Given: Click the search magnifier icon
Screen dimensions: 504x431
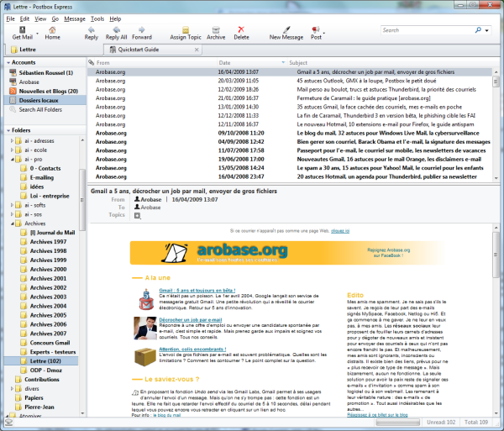Looking at the screenshot, I should tap(478, 30).
